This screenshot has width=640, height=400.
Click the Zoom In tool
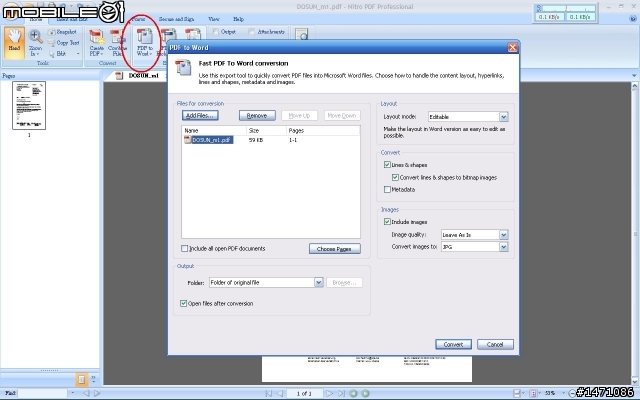[x=36, y=42]
